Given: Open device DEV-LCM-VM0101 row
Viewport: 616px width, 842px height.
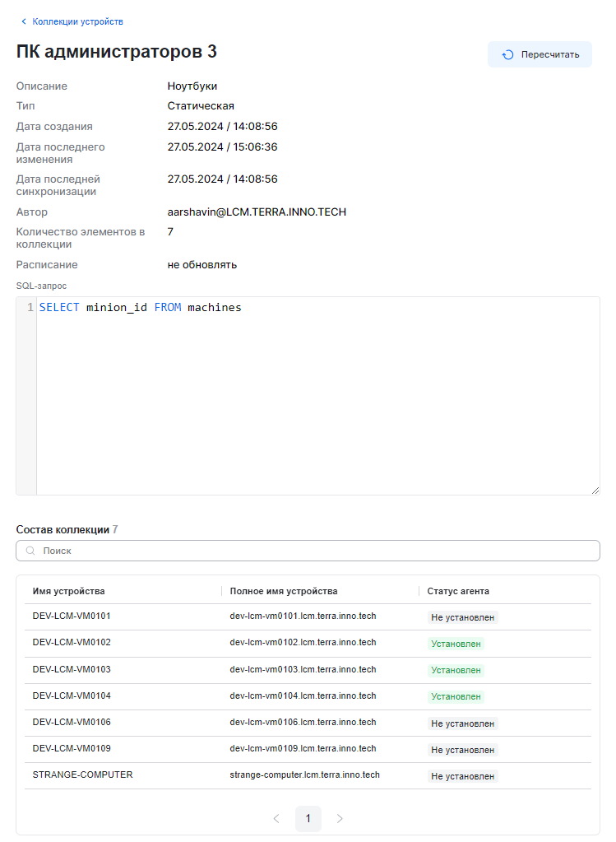Looking at the screenshot, I should coord(72,616).
